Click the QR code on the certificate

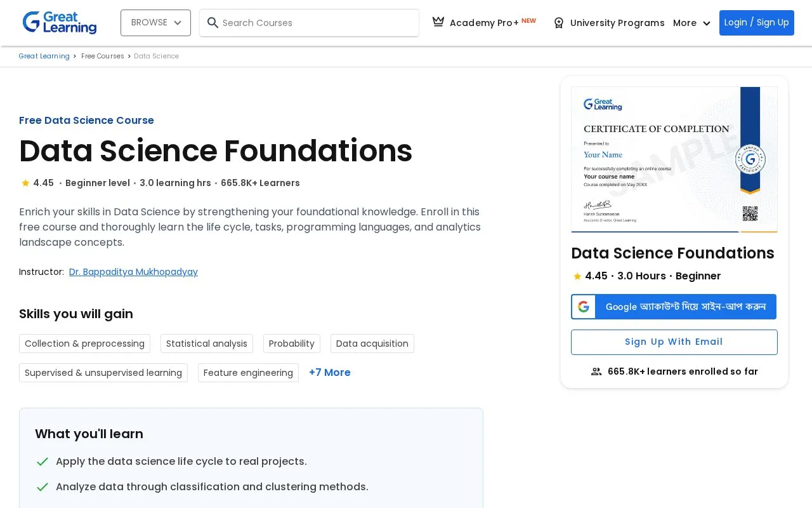(750, 213)
